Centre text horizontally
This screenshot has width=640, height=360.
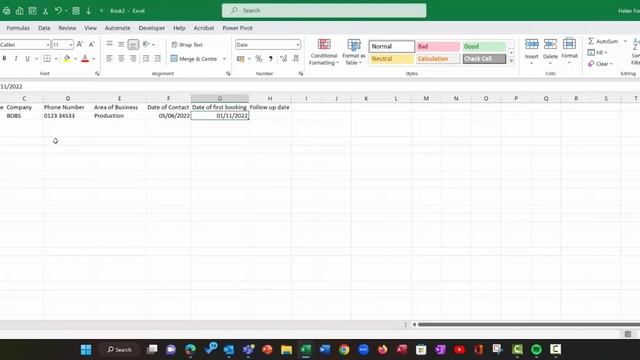(x=121, y=59)
